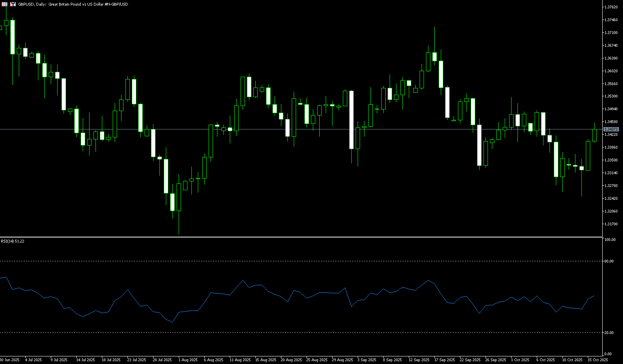The width and height of the screenshot is (623, 364).
Task: Click the 1.31700 price scale label
Action: [x=611, y=224]
